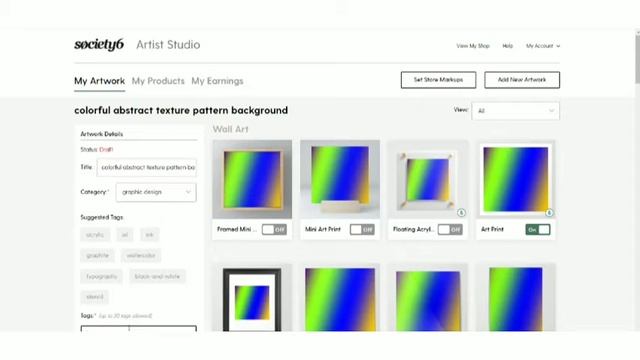Add suggested tag acrylic

[x=95, y=235]
